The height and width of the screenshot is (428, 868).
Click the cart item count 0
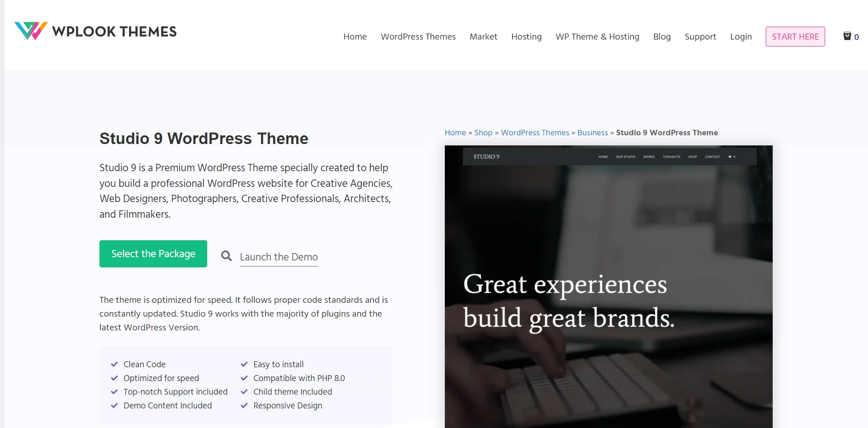click(856, 37)
